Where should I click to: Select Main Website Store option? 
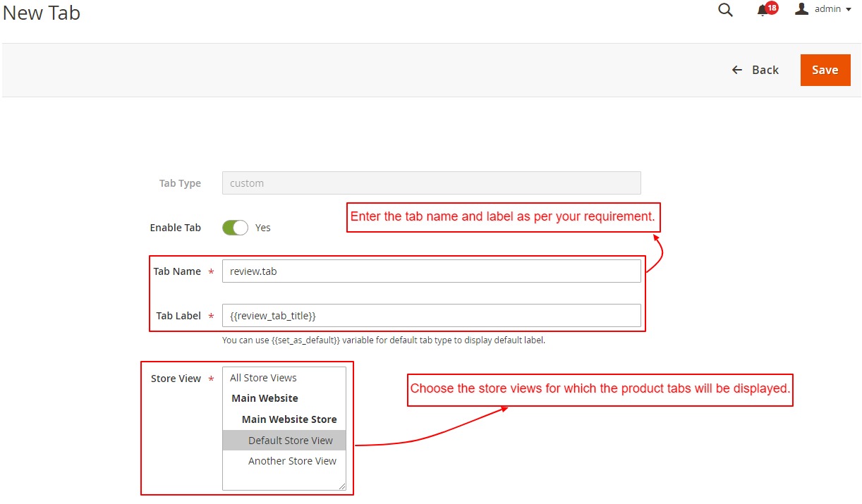pyautogui.click(x=289, y=419)
